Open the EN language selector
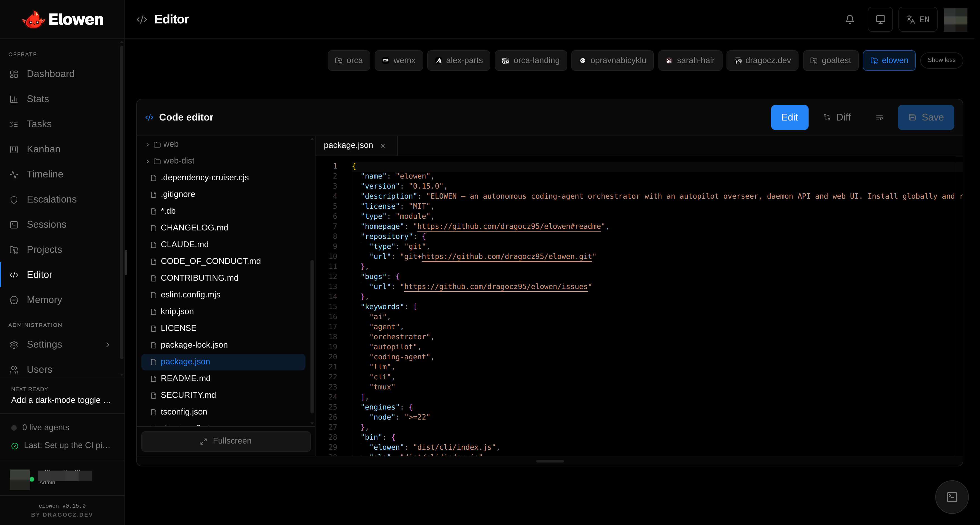The image size is (980, 525). coord(918,20)
